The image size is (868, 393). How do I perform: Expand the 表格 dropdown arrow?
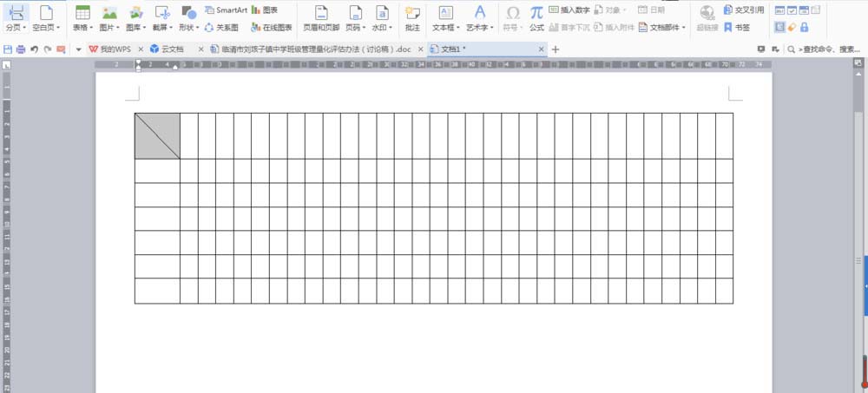click(92, 28)
